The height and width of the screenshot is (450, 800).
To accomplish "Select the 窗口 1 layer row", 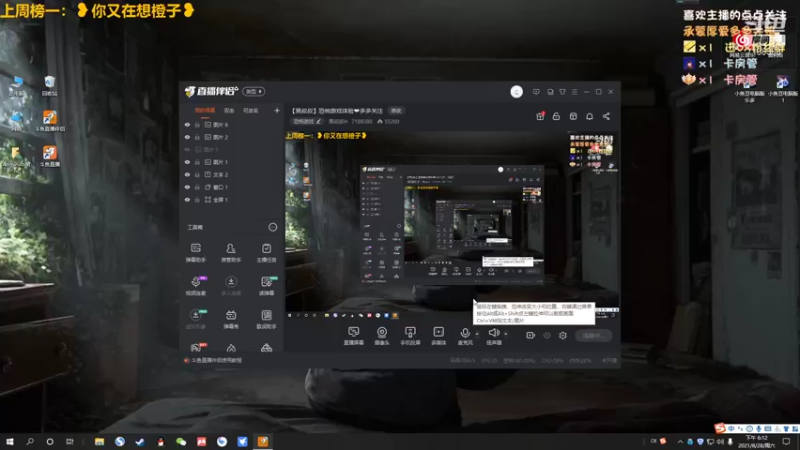I will pyautogui.click(x=232, y=187).
